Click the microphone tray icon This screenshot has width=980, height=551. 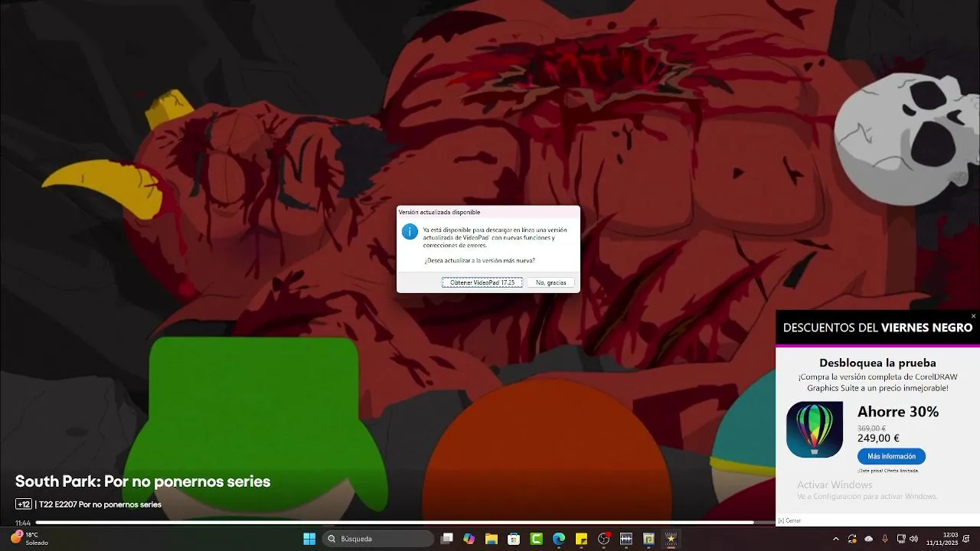click(x=885, y=539)
